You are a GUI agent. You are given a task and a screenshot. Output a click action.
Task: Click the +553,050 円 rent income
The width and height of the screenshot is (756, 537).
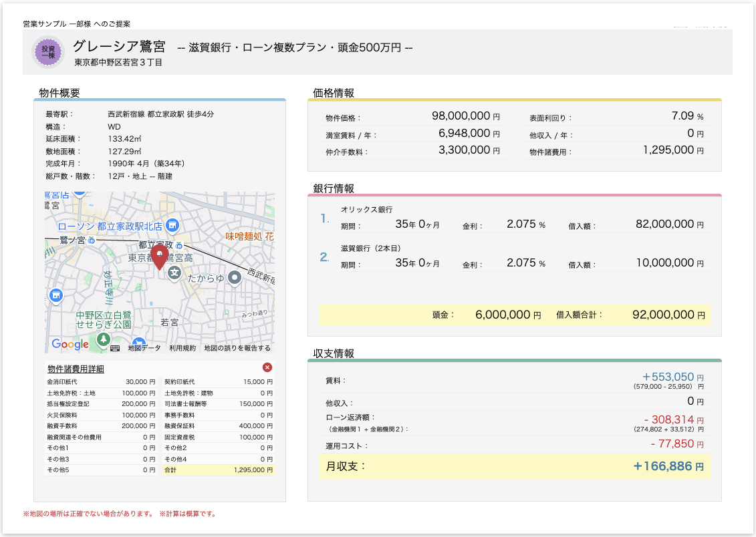pos(673,377)
